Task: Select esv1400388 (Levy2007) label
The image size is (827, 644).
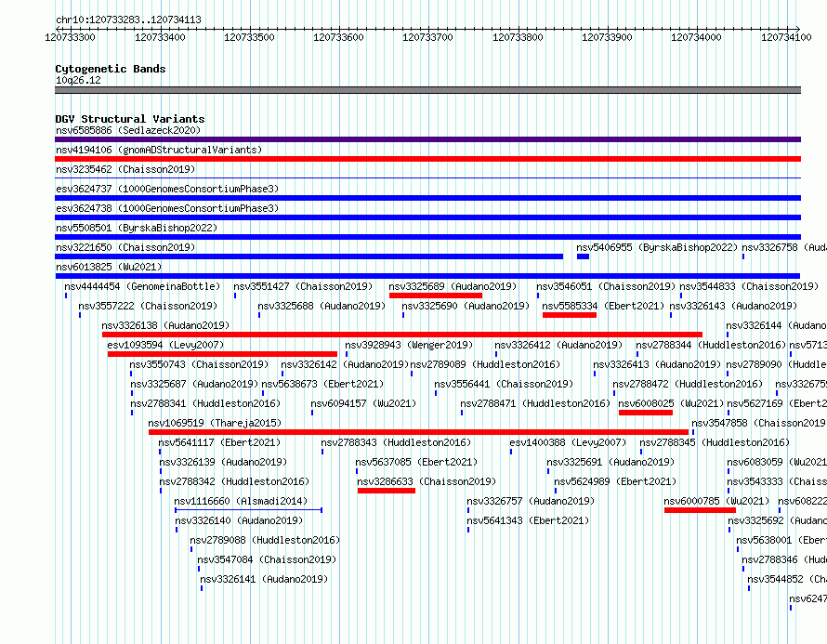Action: (568, 442)
